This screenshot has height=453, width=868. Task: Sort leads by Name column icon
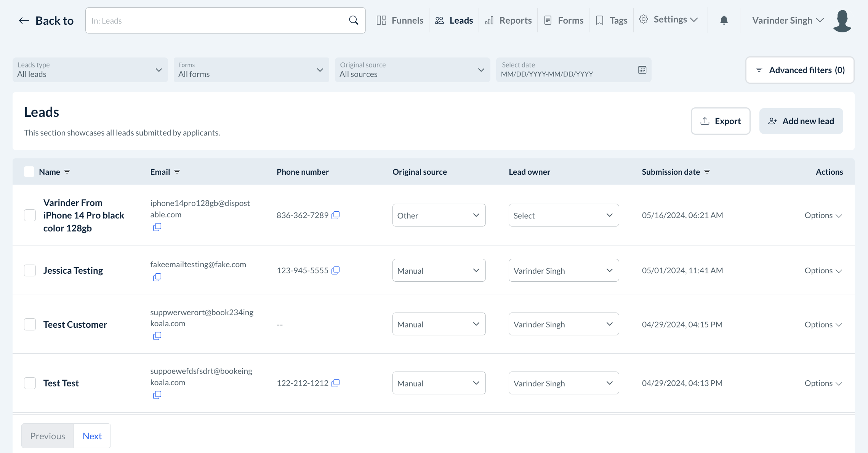[x=67, y=172]
